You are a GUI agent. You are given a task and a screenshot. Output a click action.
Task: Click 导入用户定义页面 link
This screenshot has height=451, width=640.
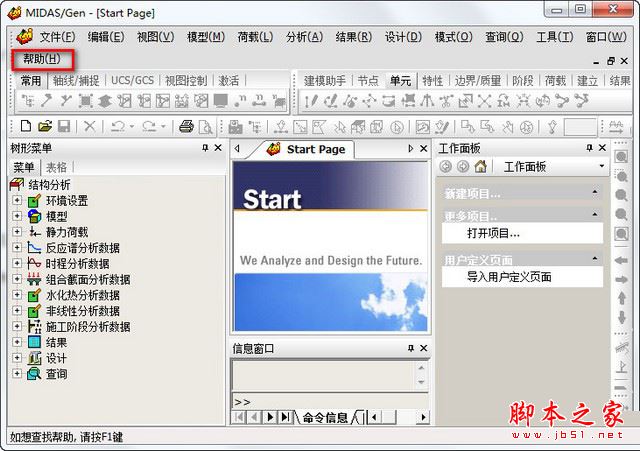(509, 277)
